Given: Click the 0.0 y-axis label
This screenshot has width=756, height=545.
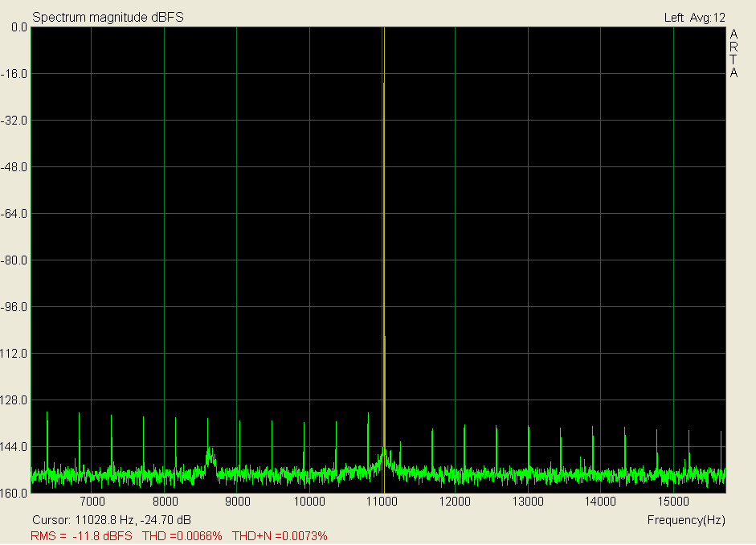Looking at the screenshot, I should tap(19, 27).
